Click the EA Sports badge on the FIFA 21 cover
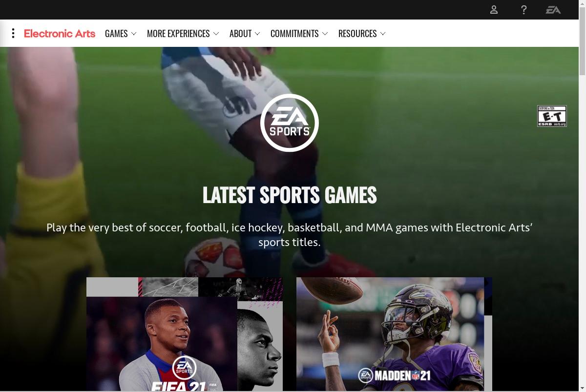 pos(184,368)
